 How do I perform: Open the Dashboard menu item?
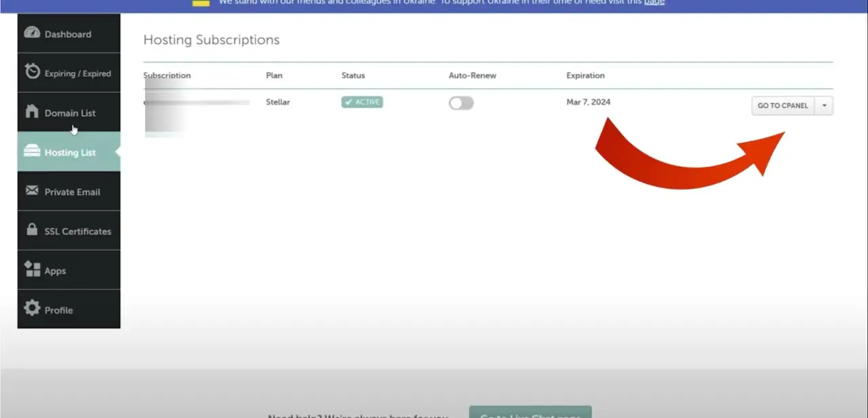68,33
